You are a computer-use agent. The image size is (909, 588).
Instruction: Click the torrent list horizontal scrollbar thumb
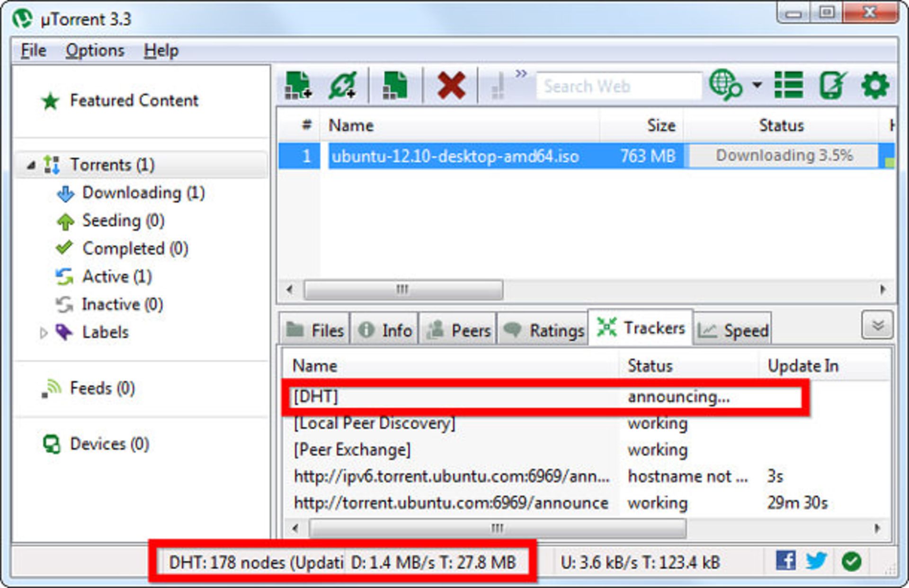(x=403, y=289)
